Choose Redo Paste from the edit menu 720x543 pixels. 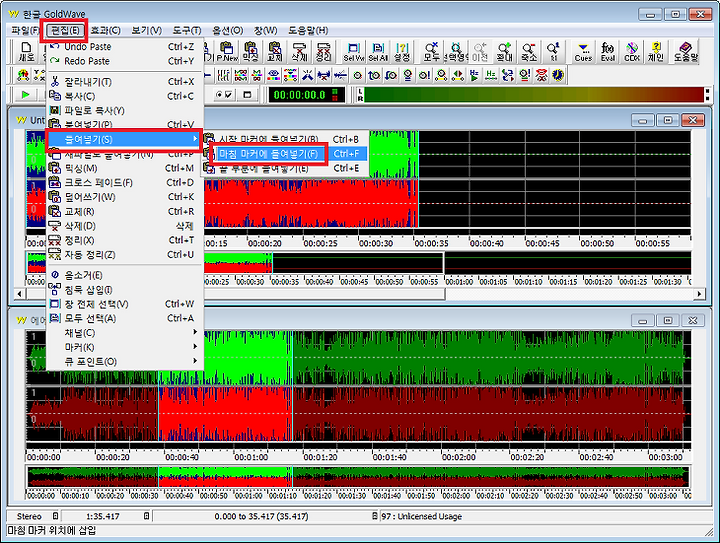pos(125,61)
